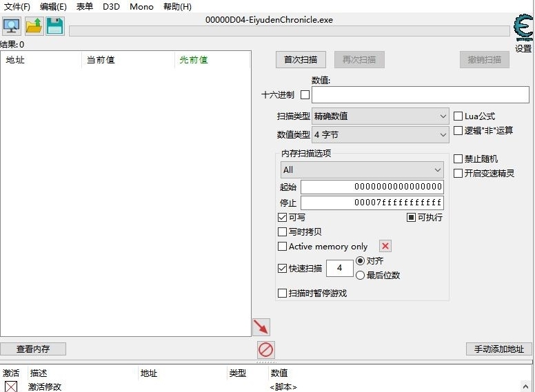Screen dimensions: 535x392
Task: Click the 当前值 column header
Action: 128,60
